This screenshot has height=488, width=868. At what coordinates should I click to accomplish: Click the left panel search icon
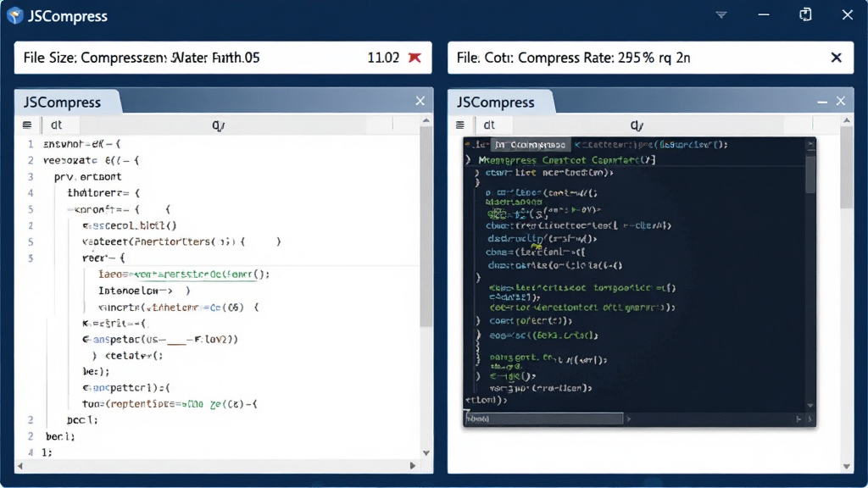pos(218,125)
